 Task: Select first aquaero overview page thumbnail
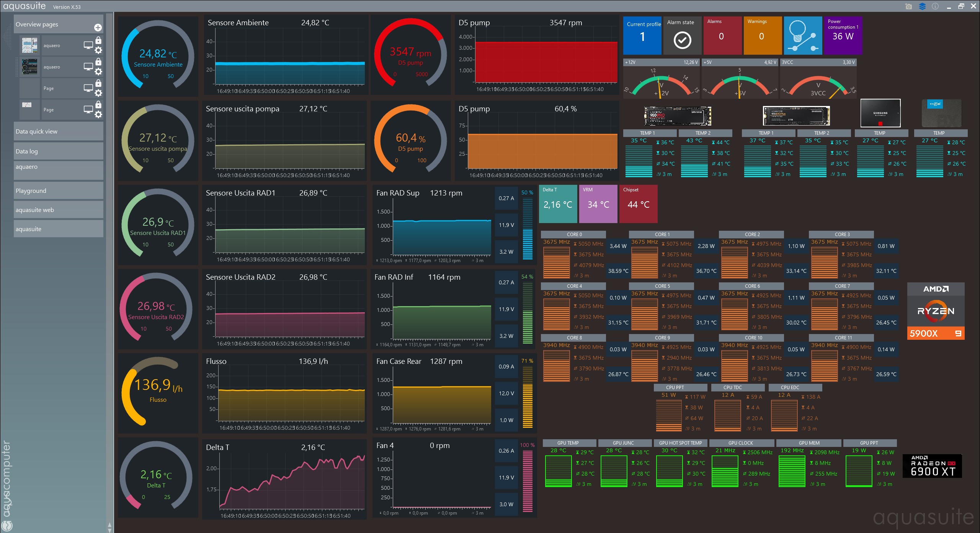pos(30,46)
